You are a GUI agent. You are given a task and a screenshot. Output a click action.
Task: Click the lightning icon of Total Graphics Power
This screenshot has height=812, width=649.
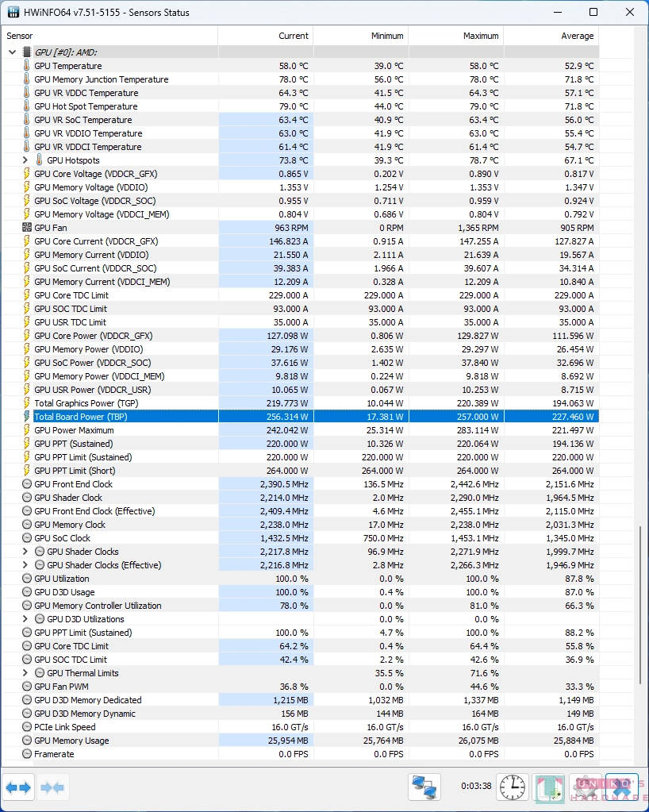pyautogui.click(x=27, y=403)
